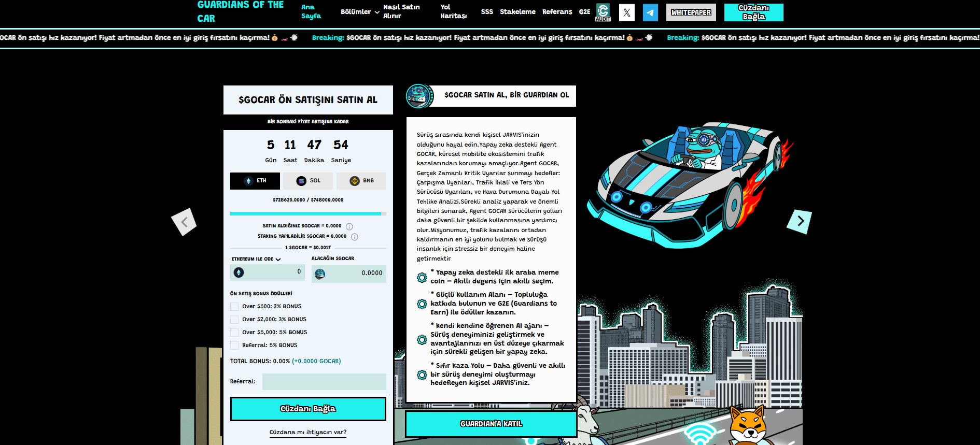Check Over $500: 2% BONUS box
This screenshot has width=980, height=445.
[x=234, y=307]
